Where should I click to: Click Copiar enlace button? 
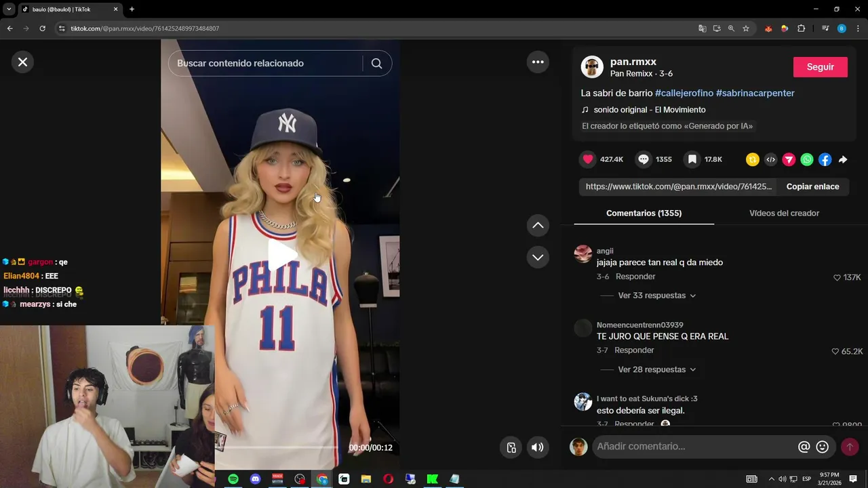pos(812,186)
